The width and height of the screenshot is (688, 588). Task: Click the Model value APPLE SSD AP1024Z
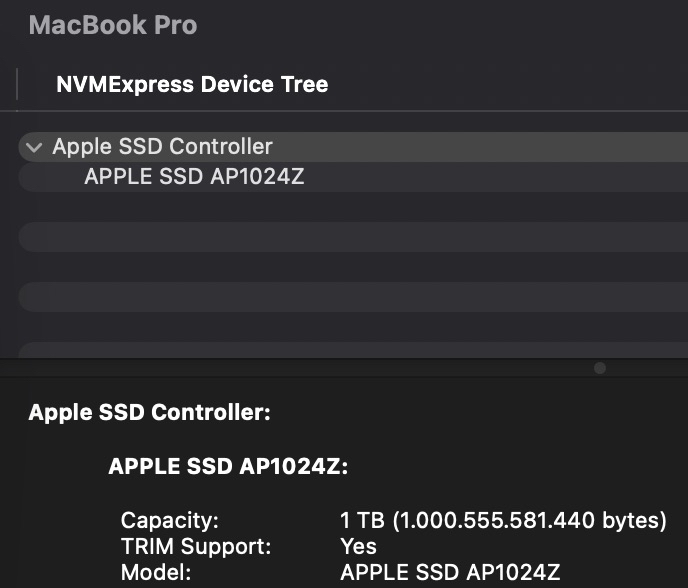click(x=450, y=573)
